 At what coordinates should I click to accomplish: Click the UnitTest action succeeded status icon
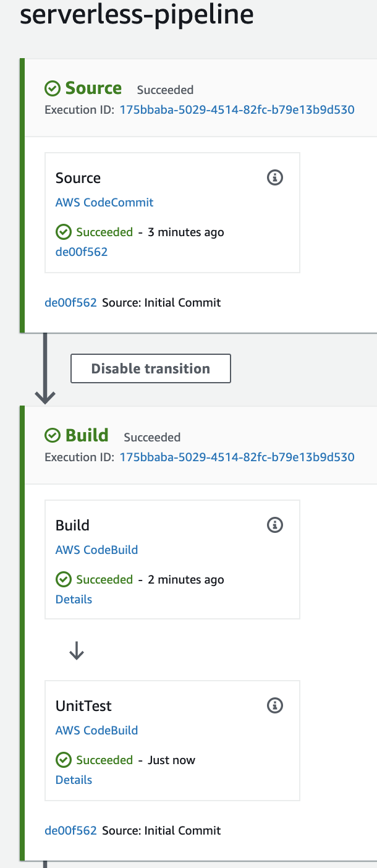[x=63, y=760]
